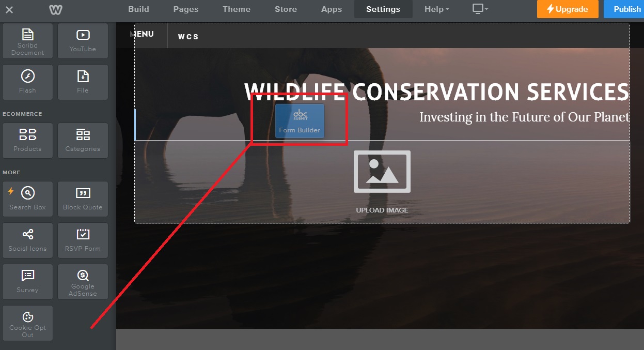Pick the RSVP Form element
This screenshot has height=350, width=644.
tap(83, 240)
